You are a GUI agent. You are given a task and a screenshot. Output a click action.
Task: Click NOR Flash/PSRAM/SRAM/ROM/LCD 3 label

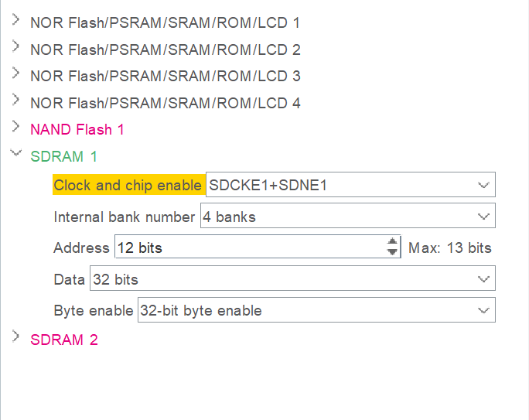point(165,77)
